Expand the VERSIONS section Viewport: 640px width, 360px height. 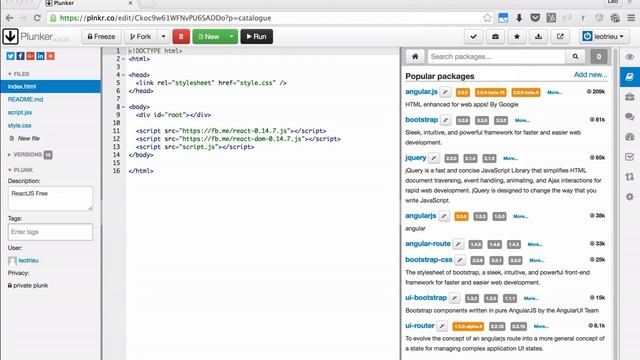[25, 155]
